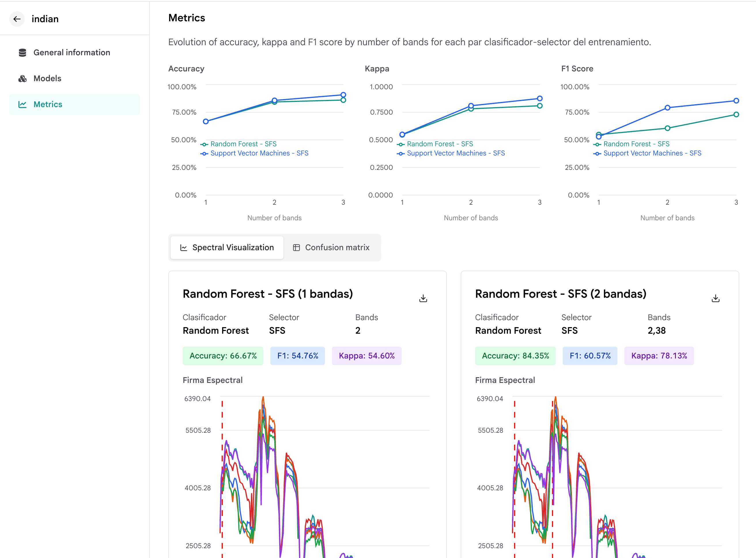This screenshot has width=756, height=558.
Task: Click Random Forest point at 2 bands in F1 chart
Action: tap(668, 128)
